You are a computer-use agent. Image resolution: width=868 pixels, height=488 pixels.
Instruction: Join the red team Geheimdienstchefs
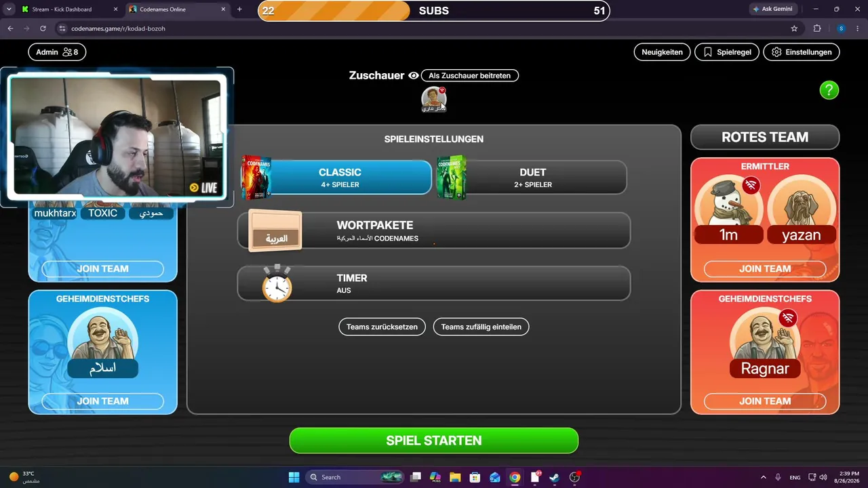765,401
